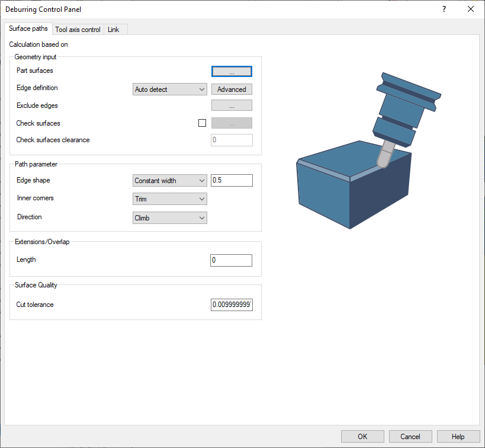This screenshot has height=448, width=485.
Task: Select the Surface paths tab
Action: point(28,29)
